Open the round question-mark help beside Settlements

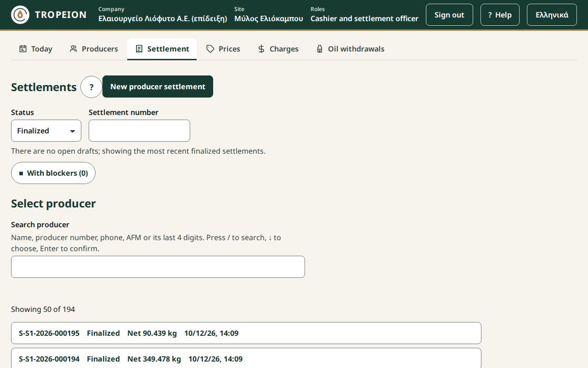click(91, 87)
